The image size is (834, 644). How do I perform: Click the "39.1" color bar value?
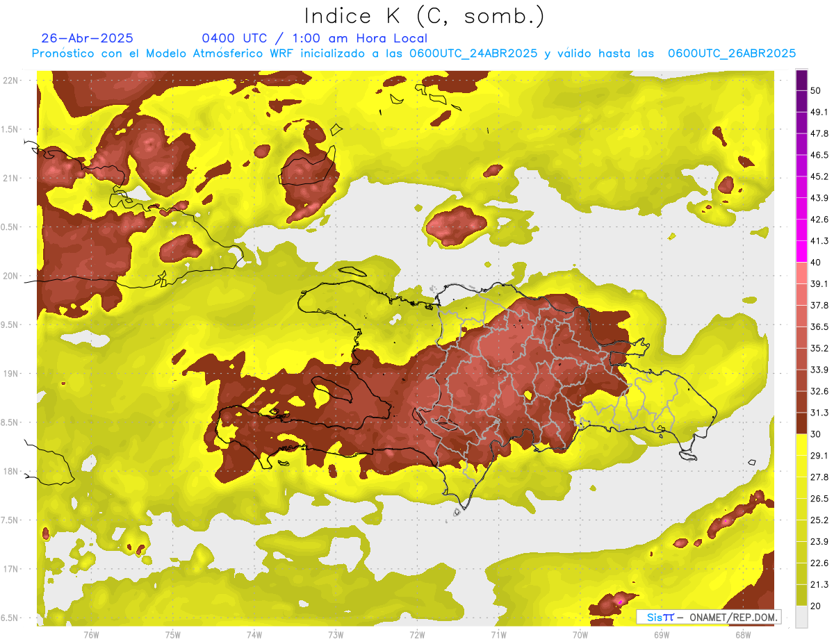click(x=819, y=283)
